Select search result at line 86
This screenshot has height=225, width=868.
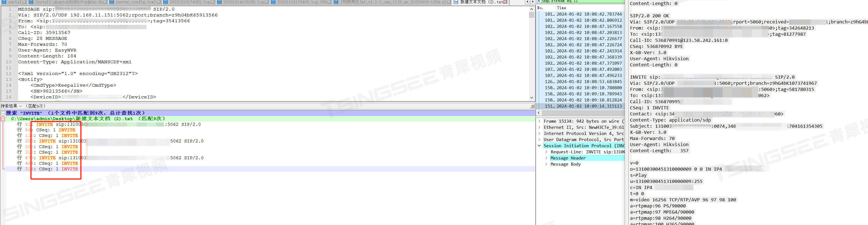pyautogui.click(x=46, y=130)
